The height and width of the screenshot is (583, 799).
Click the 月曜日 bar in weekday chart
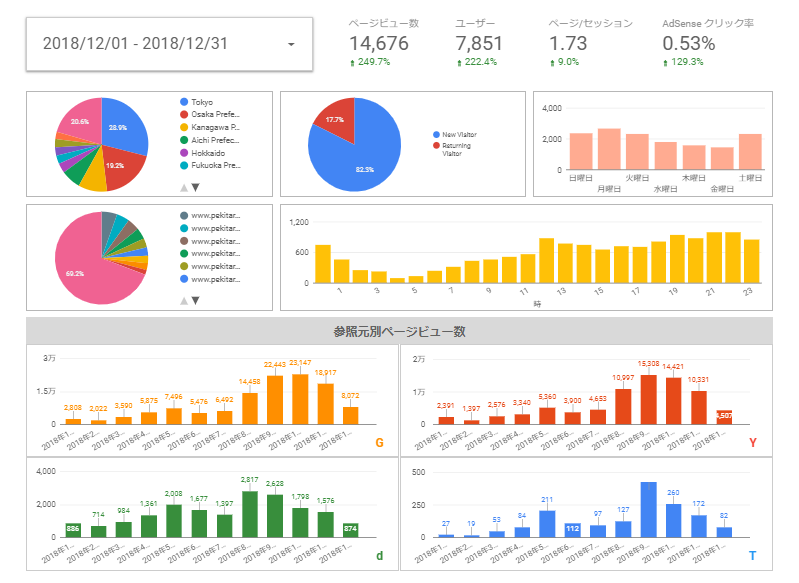[609, 149]
